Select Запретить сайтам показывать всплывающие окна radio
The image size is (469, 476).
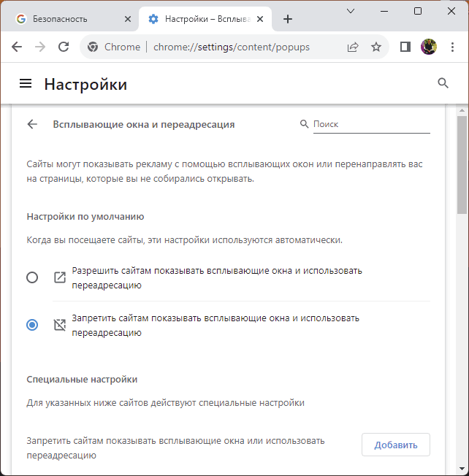[x=32, y=325]
